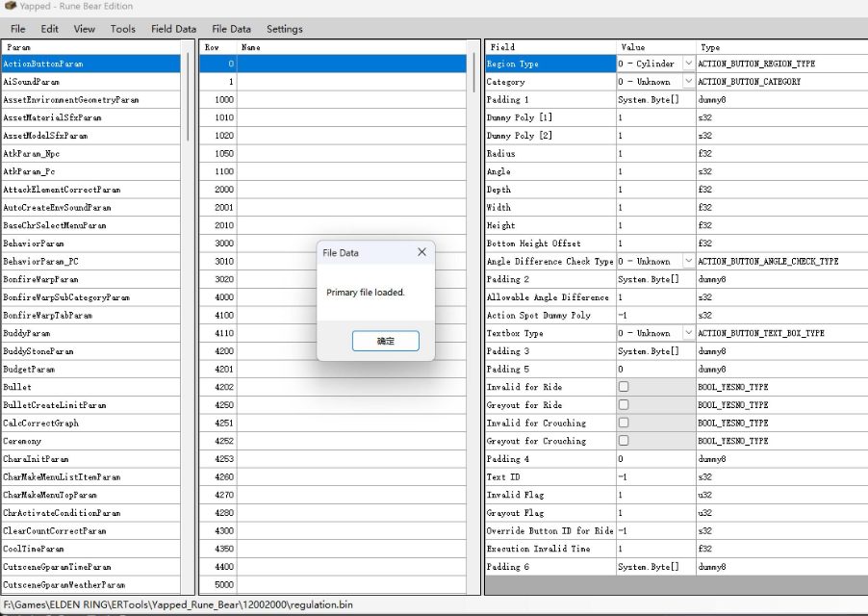Click the Param list scrollbar
Viewport: 868px width, 616px height.
188,96
